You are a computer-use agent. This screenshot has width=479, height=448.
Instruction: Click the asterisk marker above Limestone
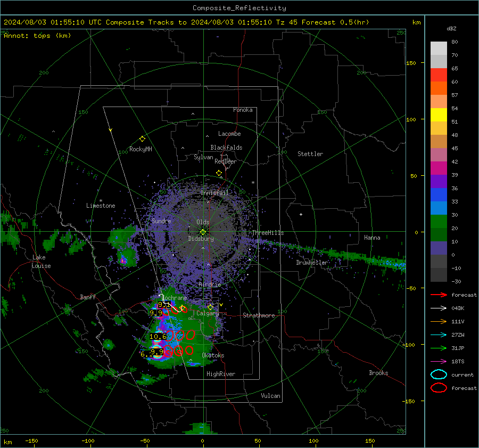pyautogui.click(x=101, y=201)
